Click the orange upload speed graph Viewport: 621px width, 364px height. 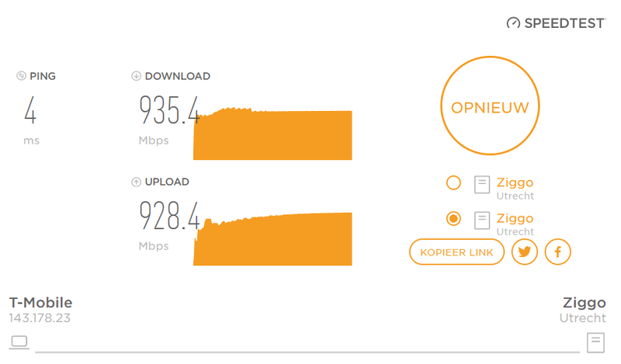pos(272,240)
